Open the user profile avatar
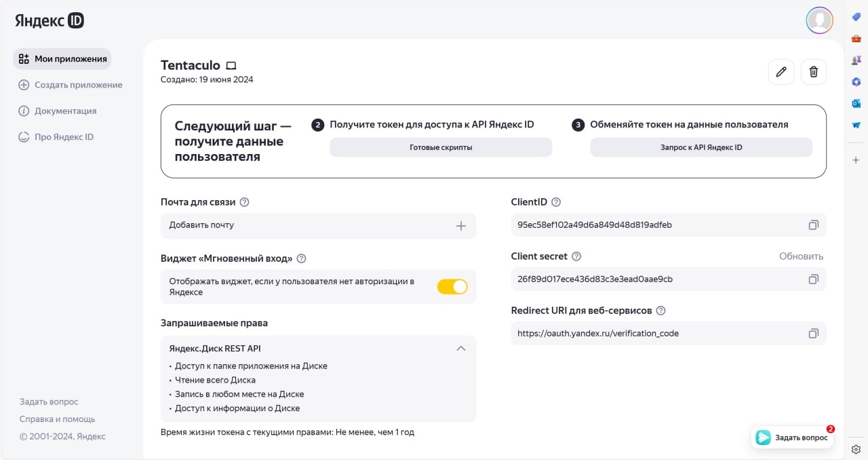This screenshot has width=868, height=460. point(819,20)
